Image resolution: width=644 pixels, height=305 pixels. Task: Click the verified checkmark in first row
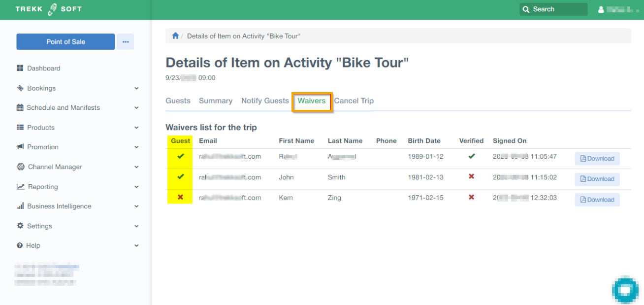coord(471,156)
